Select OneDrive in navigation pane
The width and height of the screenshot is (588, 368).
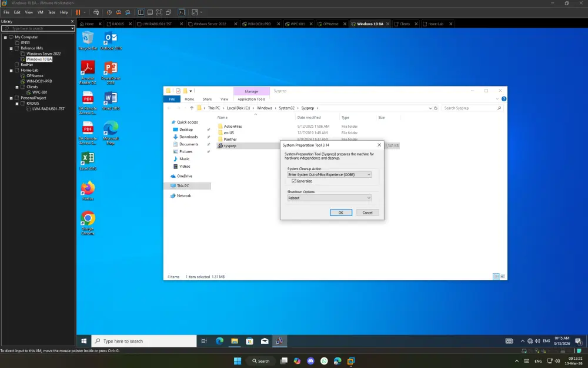coord(184,176)
